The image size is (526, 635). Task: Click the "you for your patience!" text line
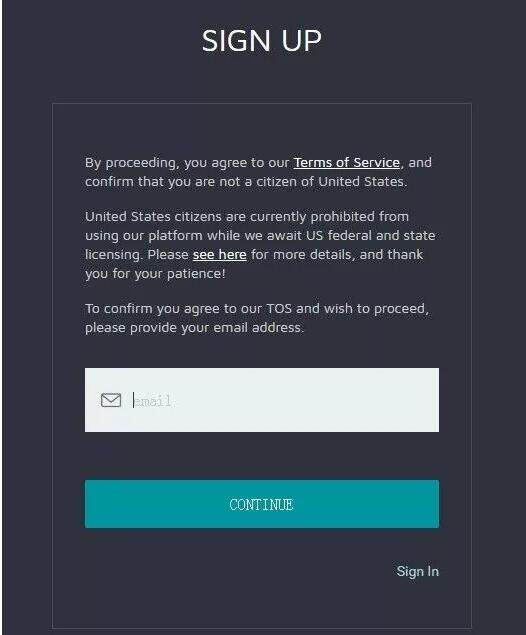(155, 274)
